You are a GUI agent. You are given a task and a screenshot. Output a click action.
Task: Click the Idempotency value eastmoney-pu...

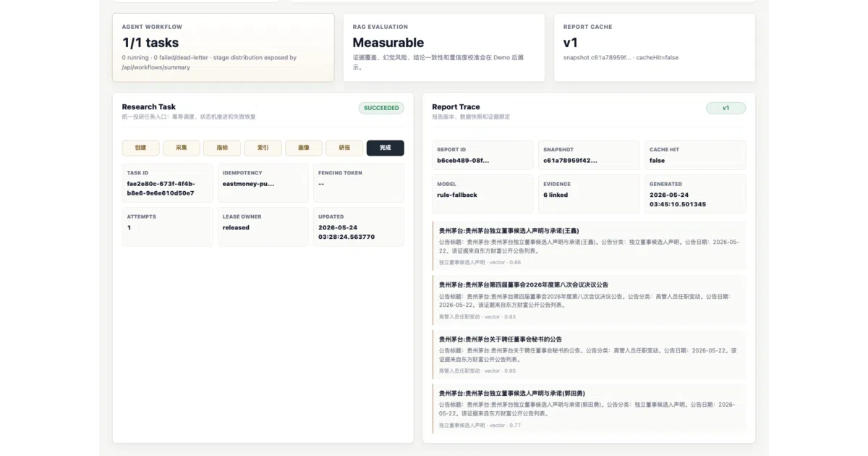249,184
